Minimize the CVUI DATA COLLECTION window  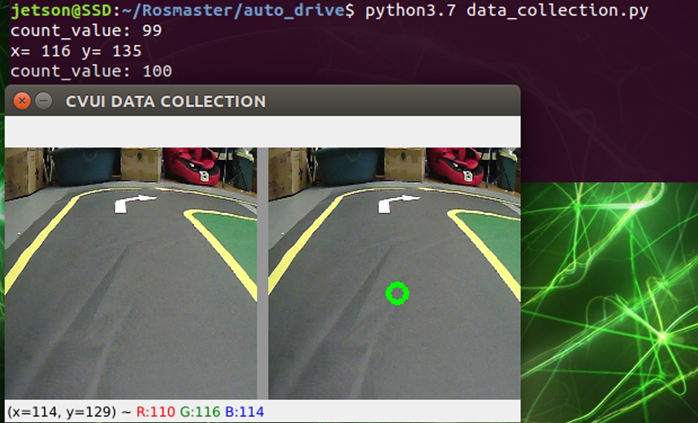pos(43,101)
